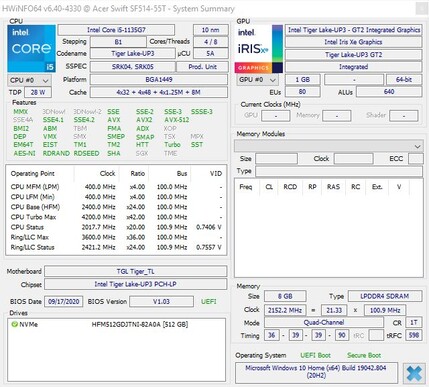Open the GPU #0 selector dropdown
The height and width of the screenshot is (387, 429).
(258, 80)
